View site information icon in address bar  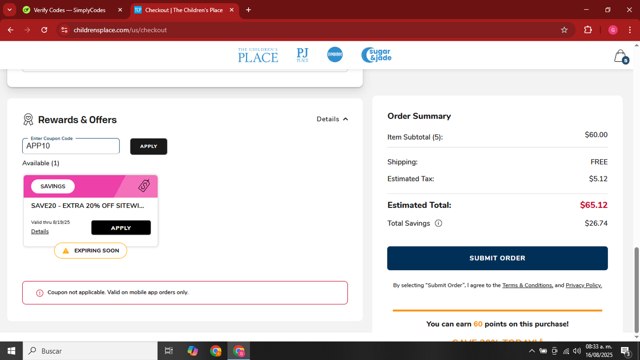coord(64,30)
